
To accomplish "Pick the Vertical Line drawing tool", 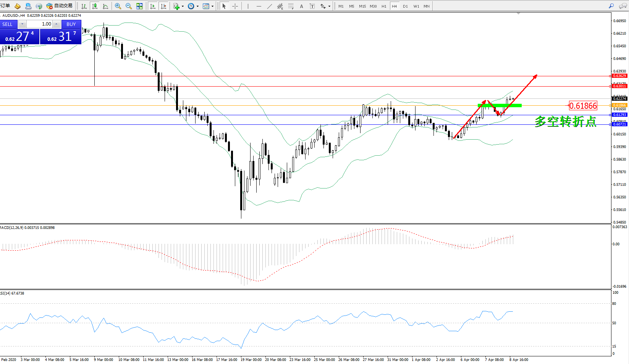I will [248, 6].
